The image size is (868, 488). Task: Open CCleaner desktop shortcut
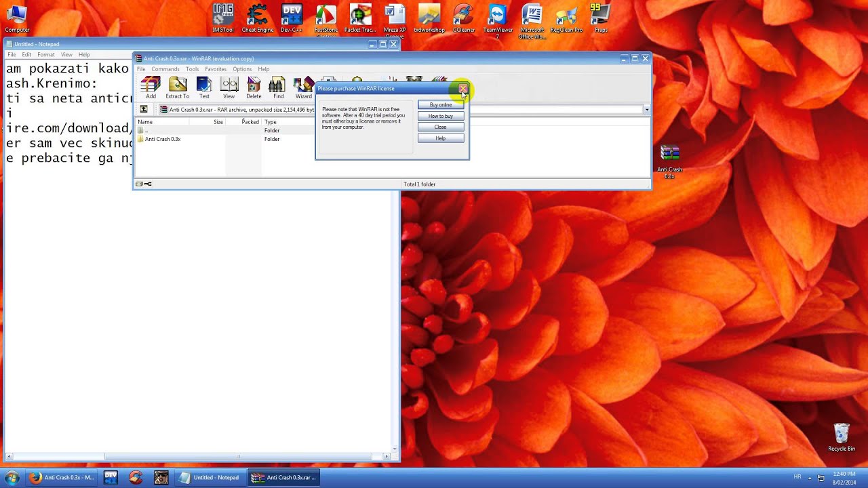(464, 18)
